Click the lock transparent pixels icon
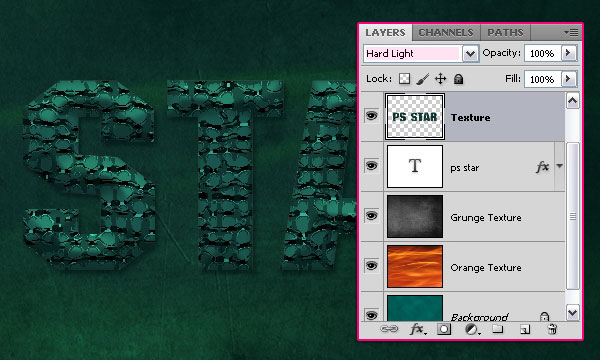 [x=404, y=79]
